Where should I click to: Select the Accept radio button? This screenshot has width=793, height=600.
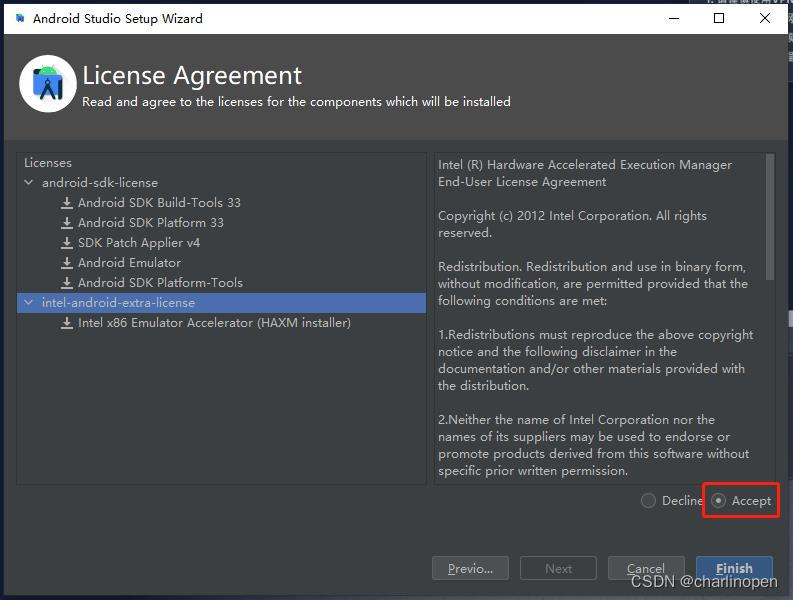click(719, 501)
